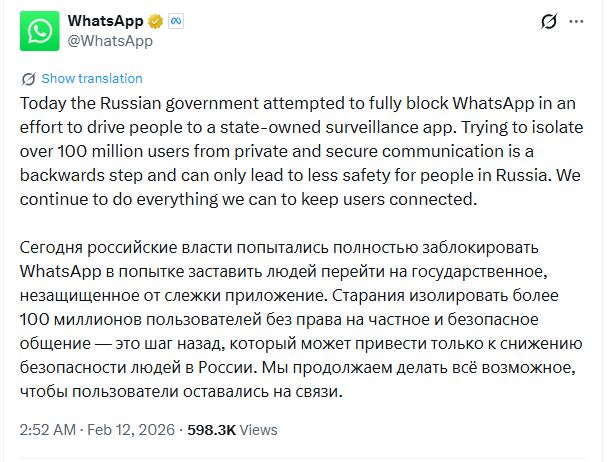Click the translation icon beside Show translation
The height and width of the screenshot is (462, 607).
[x=28, y=79]
